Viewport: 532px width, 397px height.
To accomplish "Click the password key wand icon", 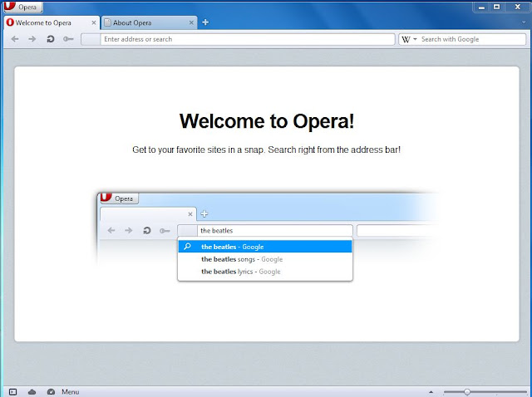I will (x=68, y=39).
